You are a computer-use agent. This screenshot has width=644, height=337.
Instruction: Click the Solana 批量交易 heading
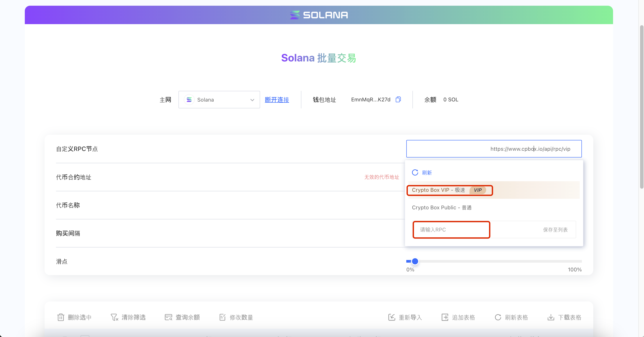point(319,58)
